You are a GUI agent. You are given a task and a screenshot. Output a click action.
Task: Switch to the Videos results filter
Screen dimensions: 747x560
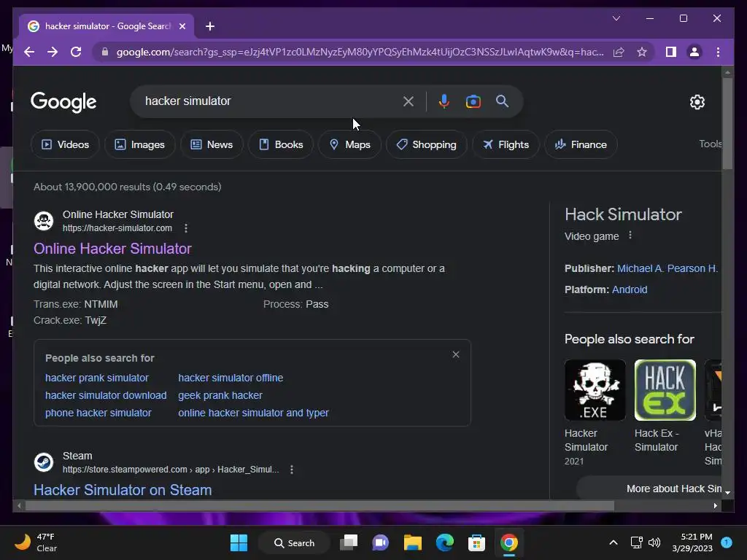point(65,144)
